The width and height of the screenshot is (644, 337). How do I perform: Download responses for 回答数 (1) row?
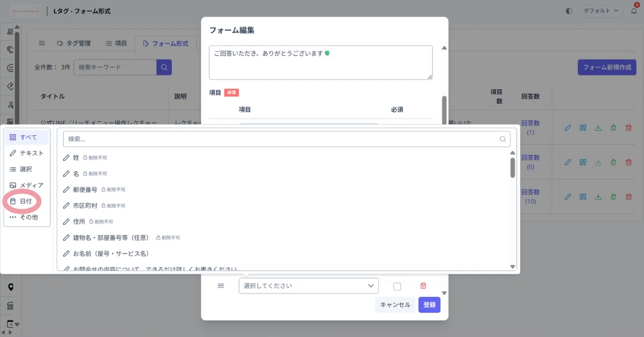click(x=598, y=128)
